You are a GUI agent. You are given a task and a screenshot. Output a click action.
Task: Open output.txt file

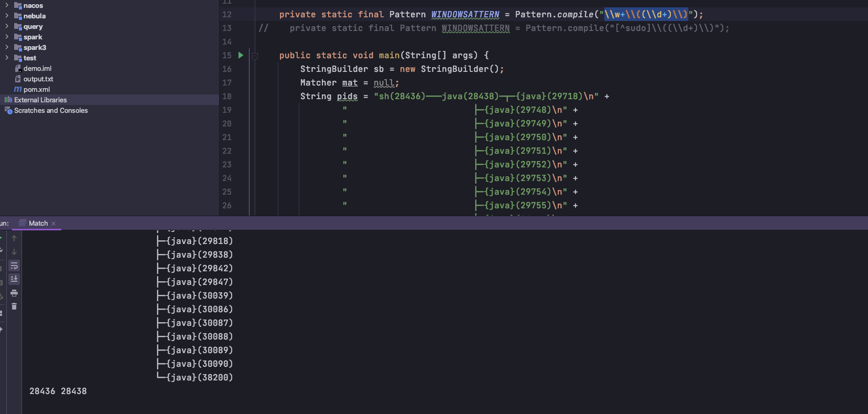[38, 79]
